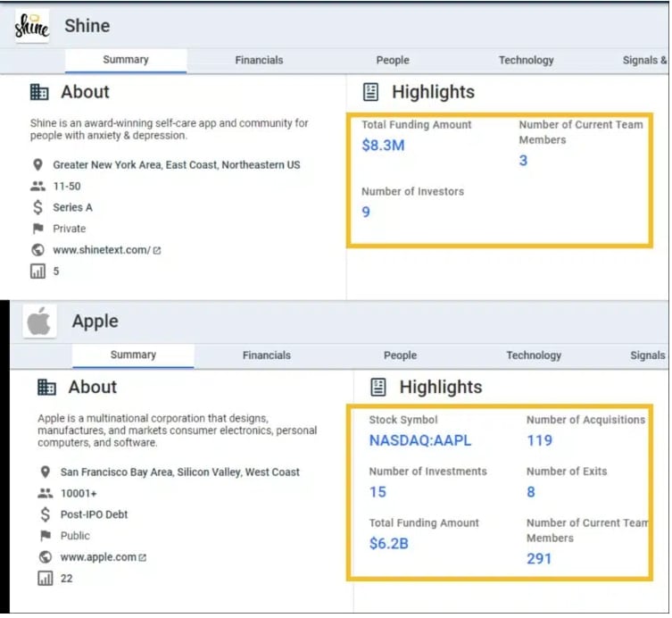The image size is (672, 618).
Task: Click the rank chart icon next to 22
Action: [45, 578]
